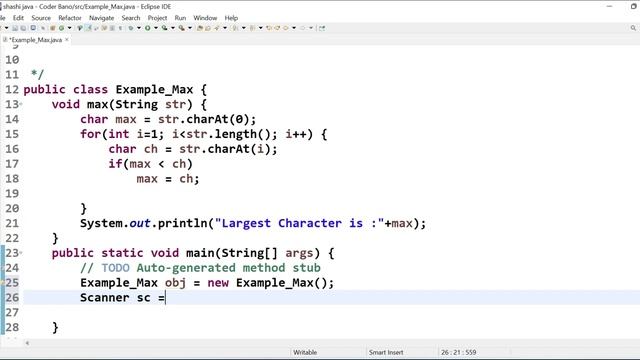The image size is (640, 360).
Task: Minimize the Eclipse IDE window
Action: (610, 6)
